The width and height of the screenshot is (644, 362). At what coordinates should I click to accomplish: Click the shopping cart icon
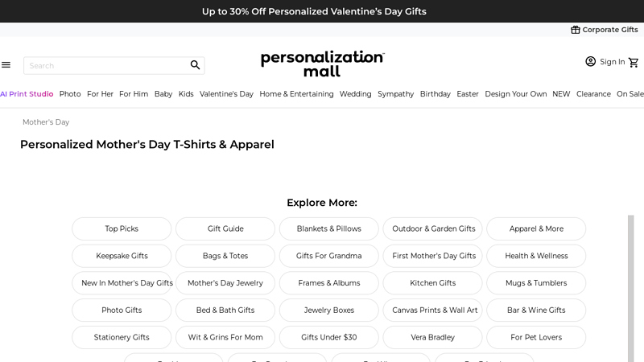634,62
